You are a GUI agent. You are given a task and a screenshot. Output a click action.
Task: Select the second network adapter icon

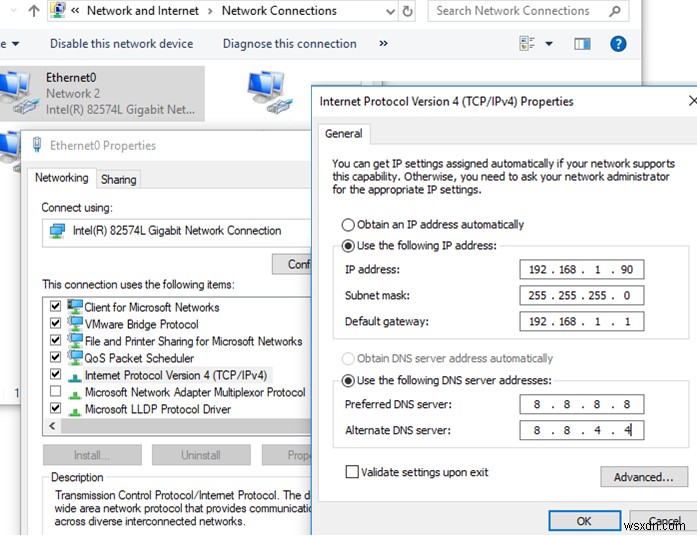tap(269, 92)
